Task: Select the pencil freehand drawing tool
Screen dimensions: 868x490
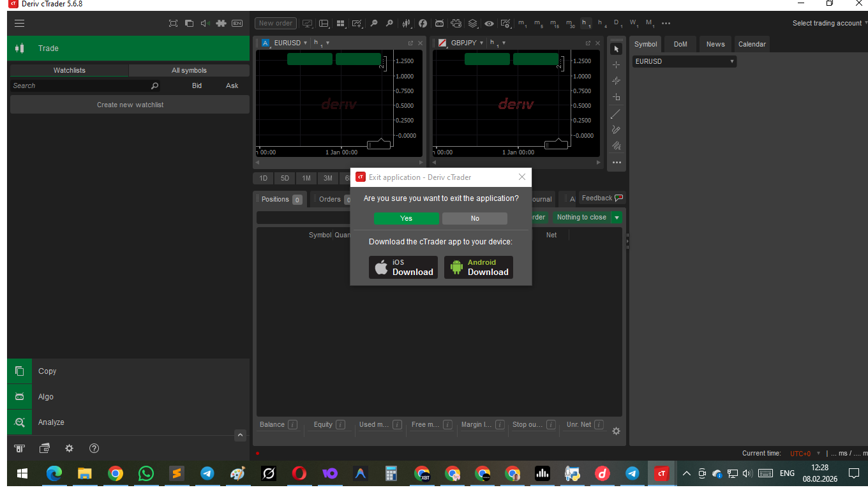Action: point(616,130)
